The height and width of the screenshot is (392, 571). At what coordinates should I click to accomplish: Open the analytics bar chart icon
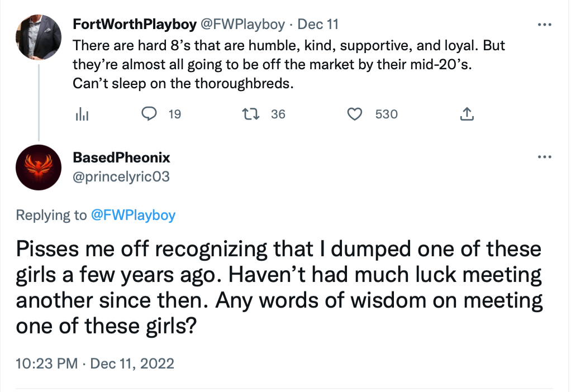(x=82, y=114)
